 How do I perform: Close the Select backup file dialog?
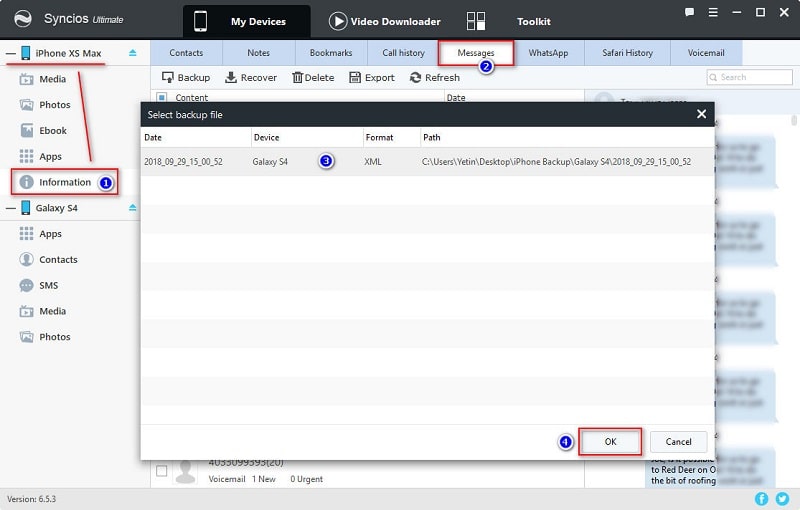coord(702,114)
